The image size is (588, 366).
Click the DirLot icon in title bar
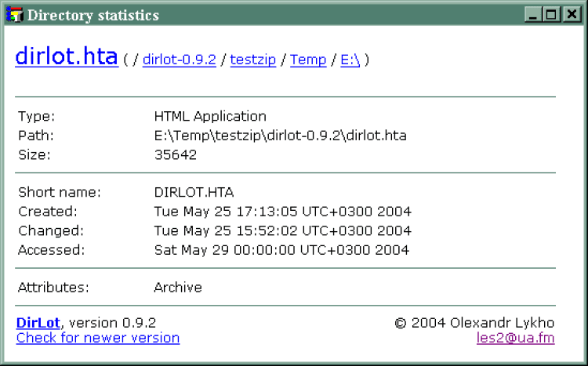pos(14,15)
